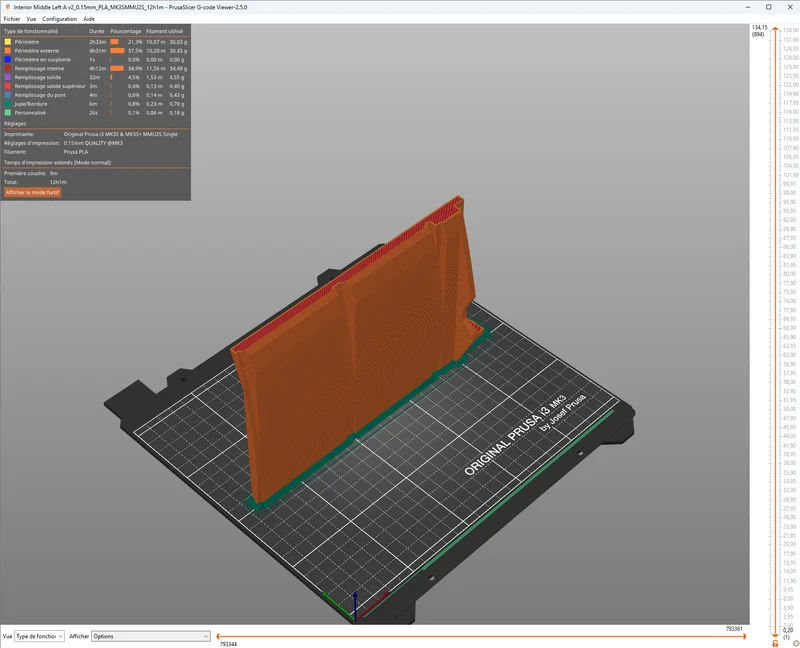Open the Vue type dropdown at bottom
Image resolution: width=800 pixels, height=648 pixels.
39,636
